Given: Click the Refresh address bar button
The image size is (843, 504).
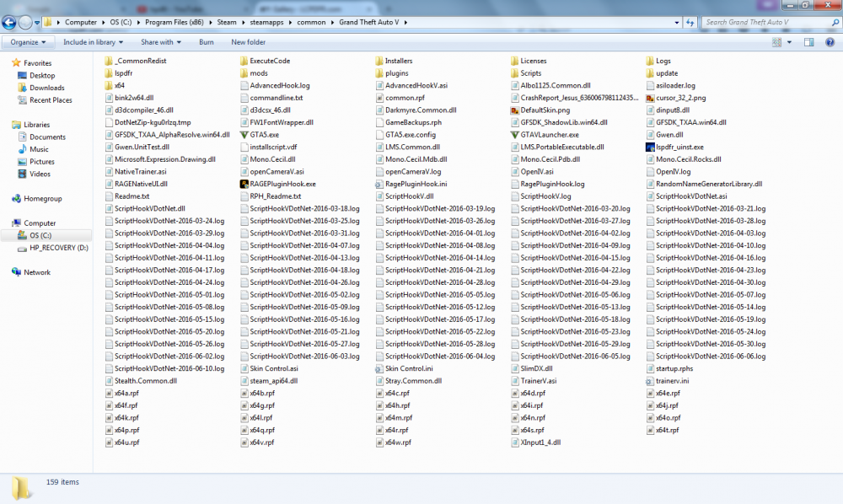Looking at the screenshot, I should (x=691, y=22).
